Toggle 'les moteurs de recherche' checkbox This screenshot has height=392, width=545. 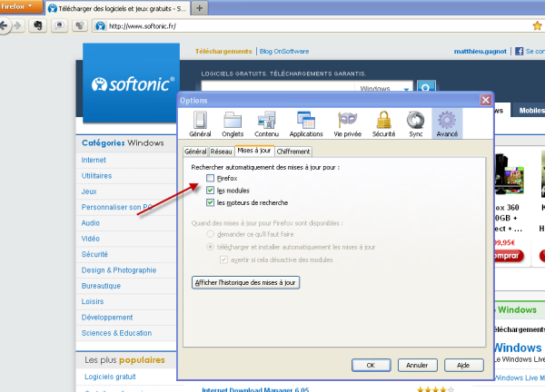(x=211, y=202)
